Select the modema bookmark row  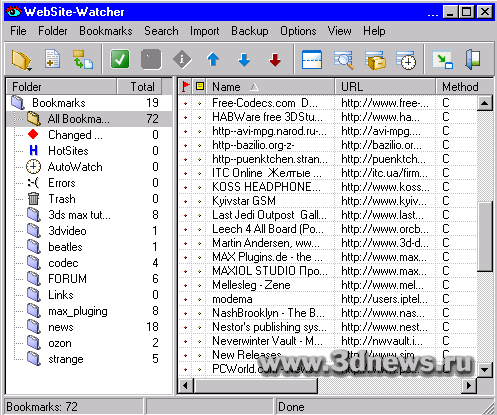coord(327,299)
